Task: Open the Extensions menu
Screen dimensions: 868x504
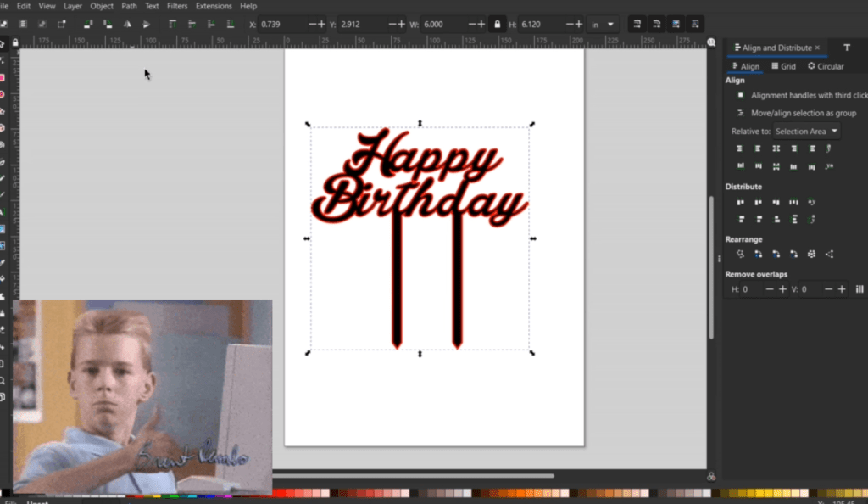Action: (213, 6)
